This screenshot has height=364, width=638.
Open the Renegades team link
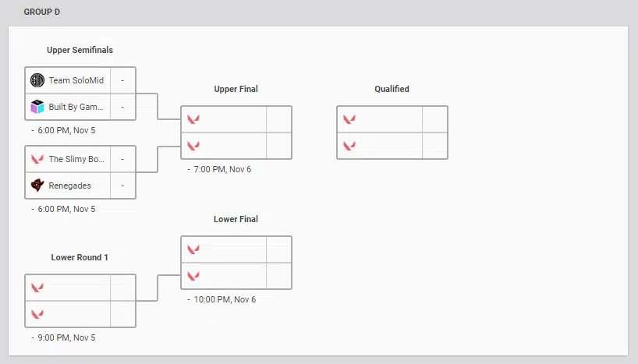70,186
